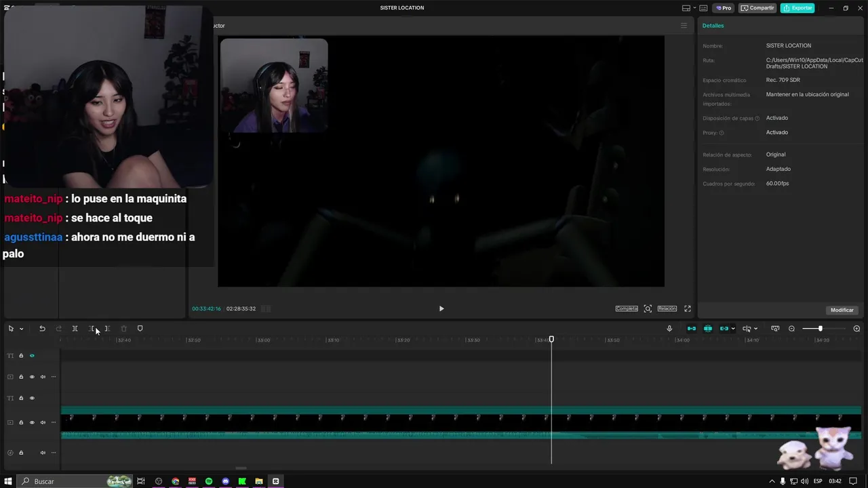Zoom out the timeline with minus icon
The width and height of the screenshot is (868, 488).
[x=791, y=329]
